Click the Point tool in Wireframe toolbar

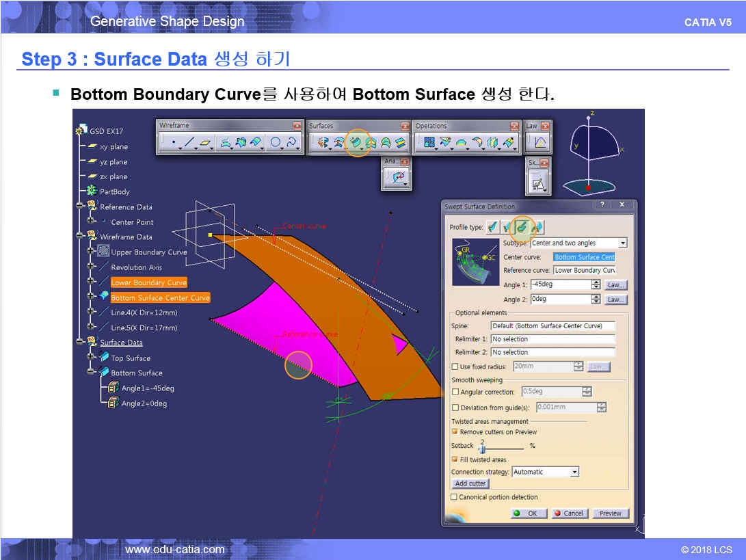point(174,143)
